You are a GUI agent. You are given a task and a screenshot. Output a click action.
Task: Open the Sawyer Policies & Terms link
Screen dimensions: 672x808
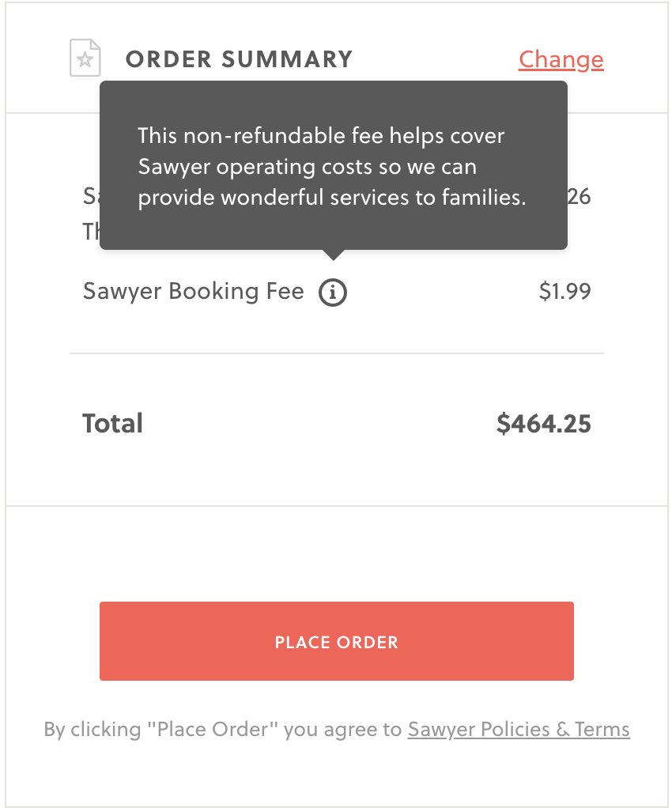click(519, 730)
